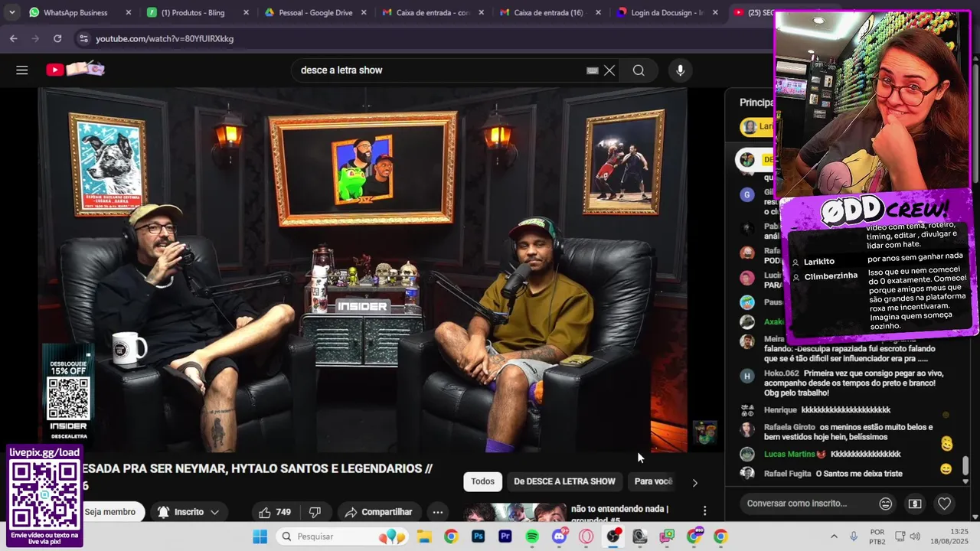Viewport: 980px width, 551px height.
Task: Go back with the browser arrow
Action: click(x=14, y=38)
